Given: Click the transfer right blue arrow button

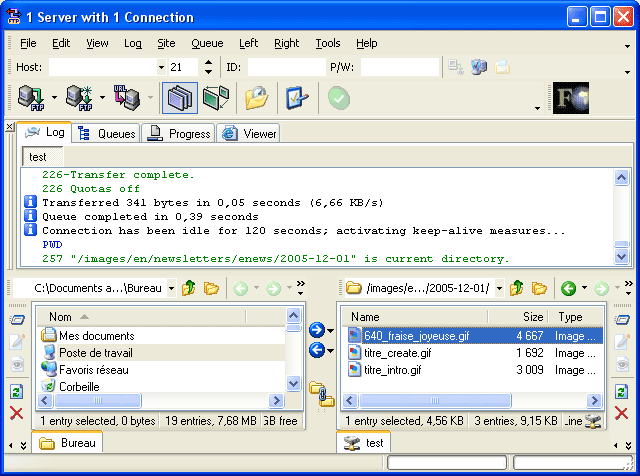Looking at the screenshot, I should [318, 330].
